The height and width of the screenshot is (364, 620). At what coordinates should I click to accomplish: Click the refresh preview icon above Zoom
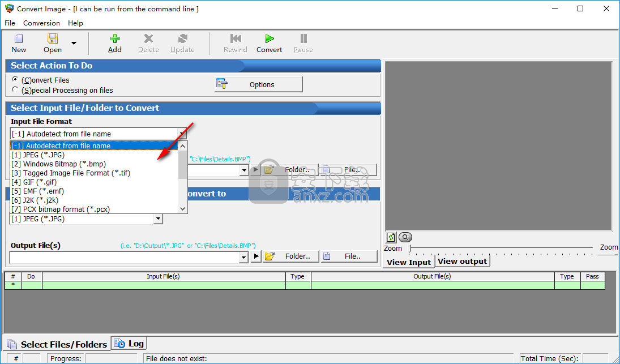pos(391,237)
